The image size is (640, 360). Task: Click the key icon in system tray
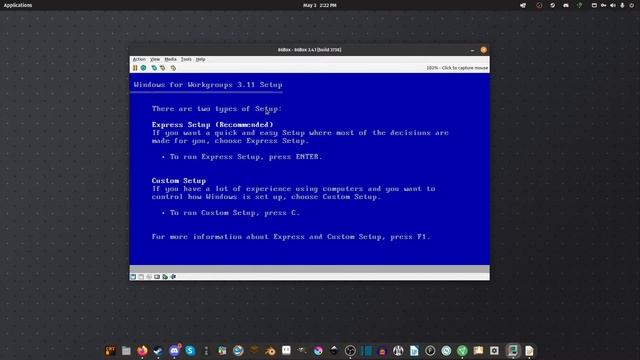(603, 5)
